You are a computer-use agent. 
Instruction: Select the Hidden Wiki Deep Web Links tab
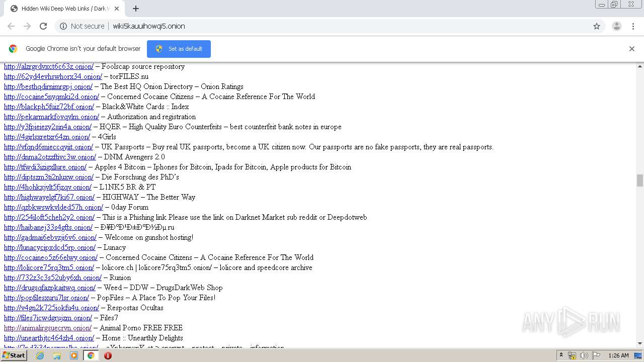click(63, 9)
